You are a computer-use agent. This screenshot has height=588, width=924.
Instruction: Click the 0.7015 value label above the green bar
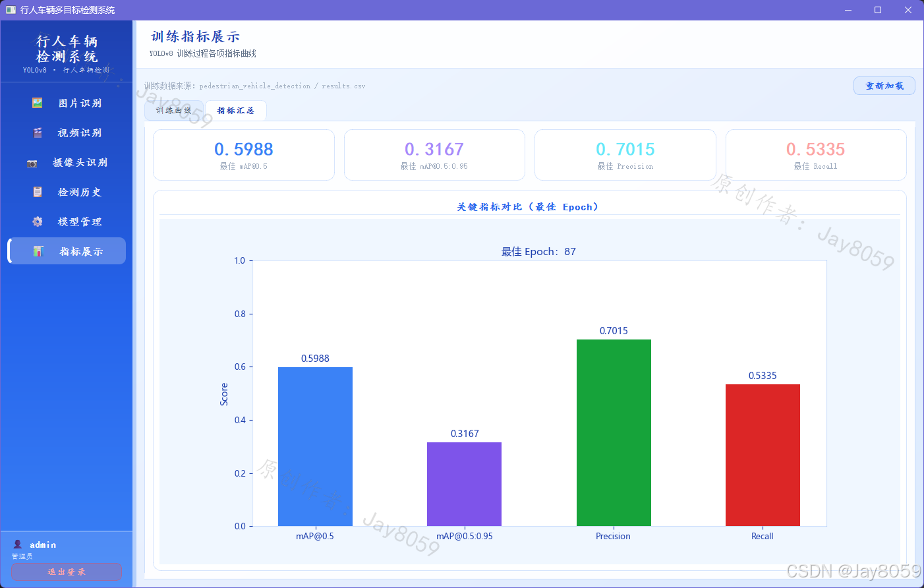(x=614, y=331)
